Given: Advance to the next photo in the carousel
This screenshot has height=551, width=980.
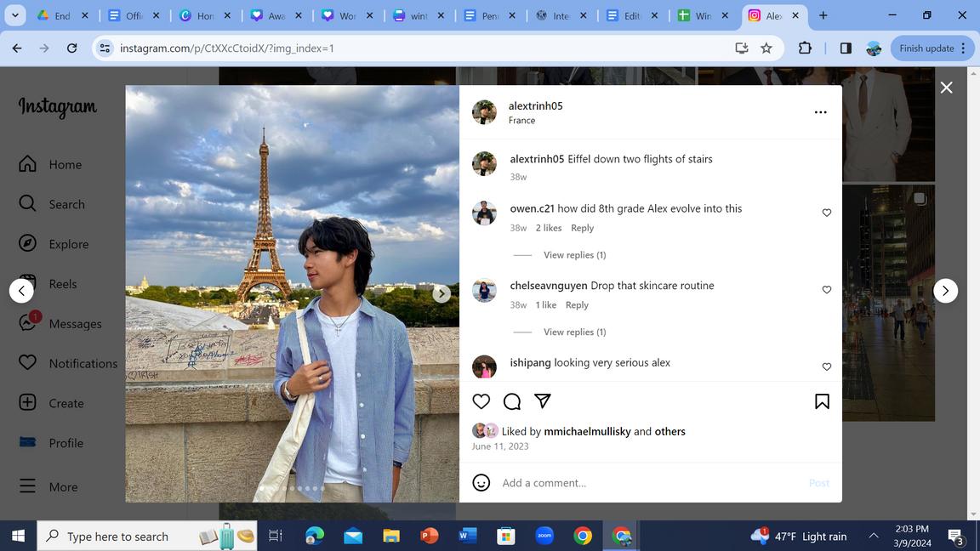Looking at the screenshot, I should coord(442,293).
